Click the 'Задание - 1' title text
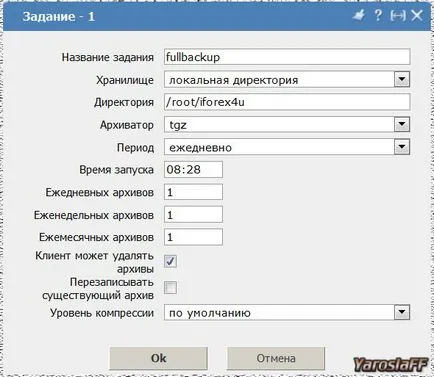 (x=59, y=16)
